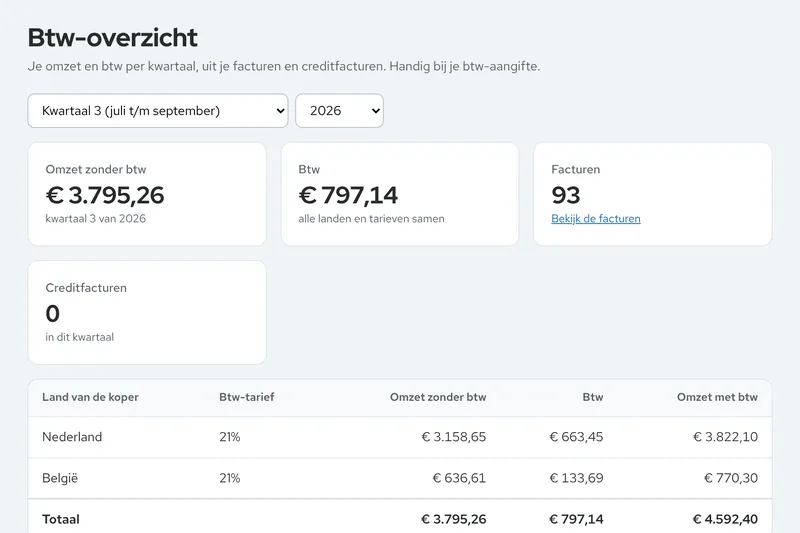
Task: Click the page description about omzet en btw
Action: pos(284,67)
